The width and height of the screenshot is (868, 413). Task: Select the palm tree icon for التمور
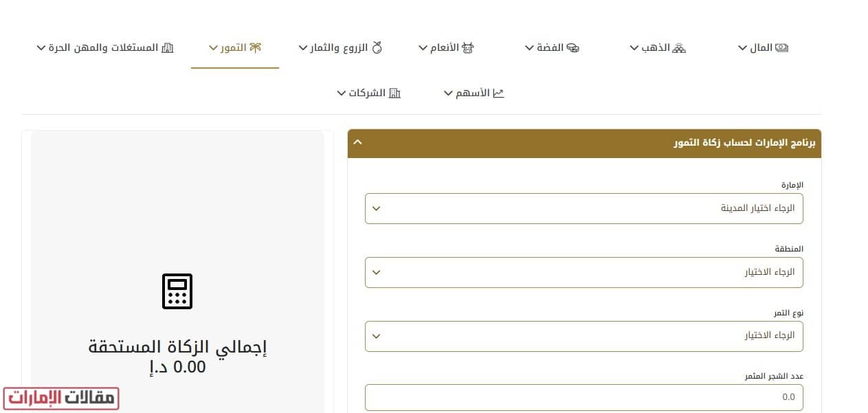pos(255,47)
